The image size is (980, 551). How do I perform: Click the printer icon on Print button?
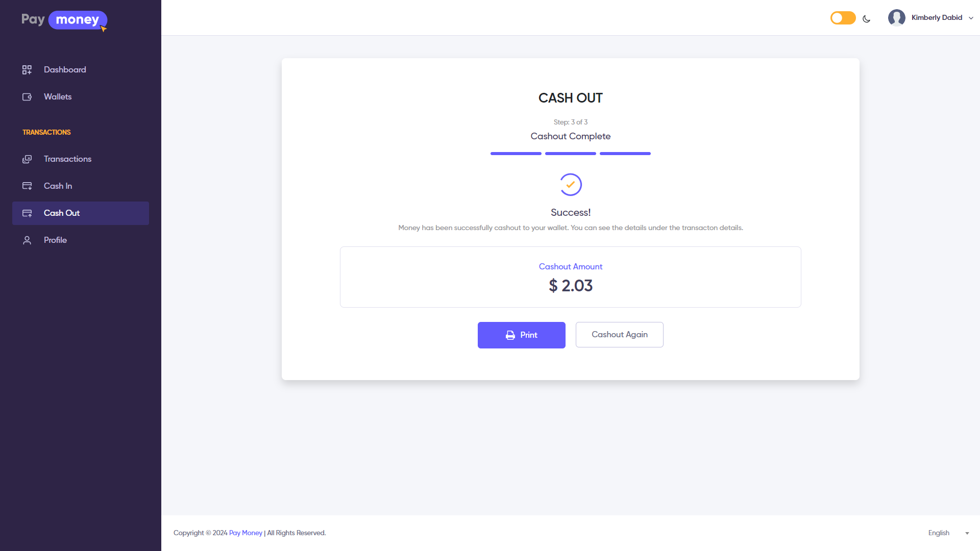coord(510,335)
